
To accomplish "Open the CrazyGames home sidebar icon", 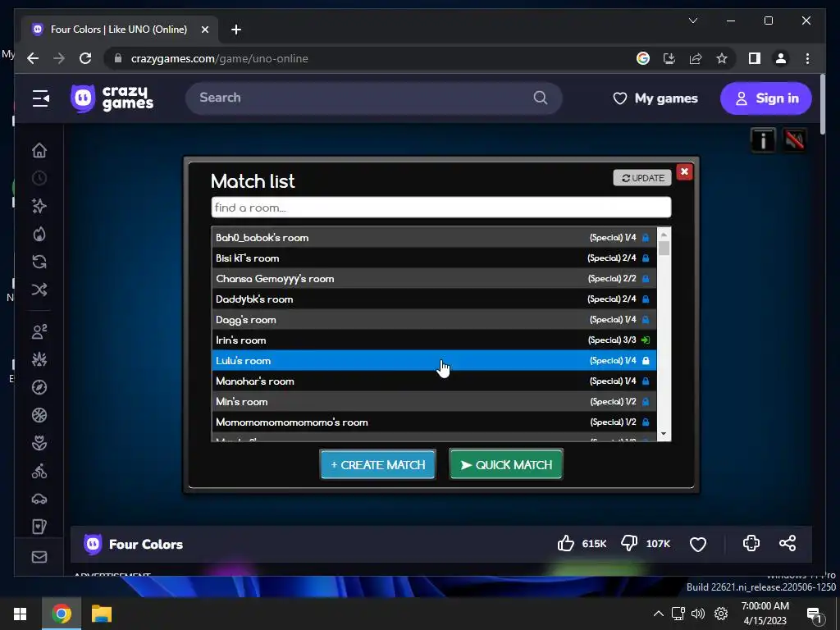I will pyautogui.click(x=39, y=151).
